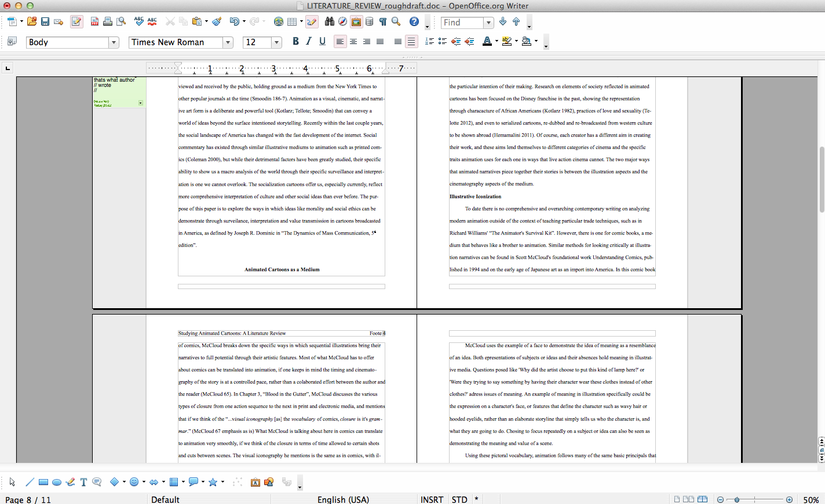Image resolution: width=825 pixels, height=504 pixels.
Task: Open Data Sources cylinder icon
Action: pos(370,21)
